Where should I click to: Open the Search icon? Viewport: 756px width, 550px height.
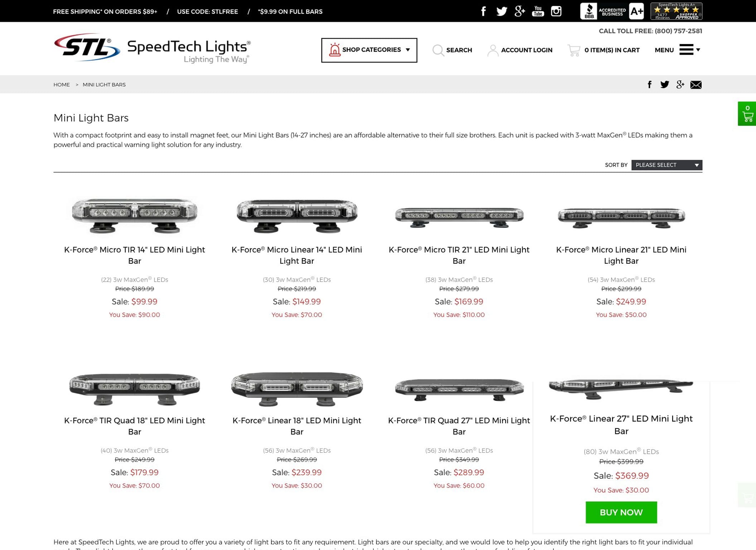pos(438,50)
